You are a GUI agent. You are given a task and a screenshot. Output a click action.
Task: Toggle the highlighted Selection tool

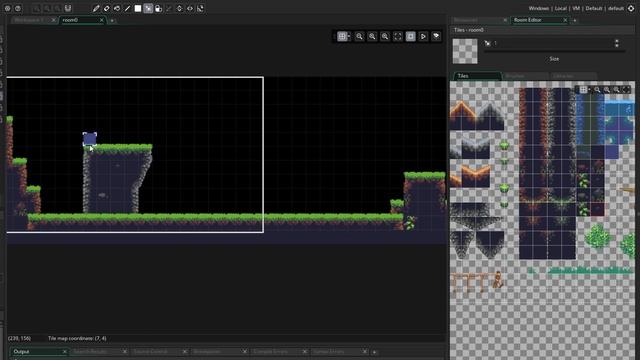pos(148,8)
